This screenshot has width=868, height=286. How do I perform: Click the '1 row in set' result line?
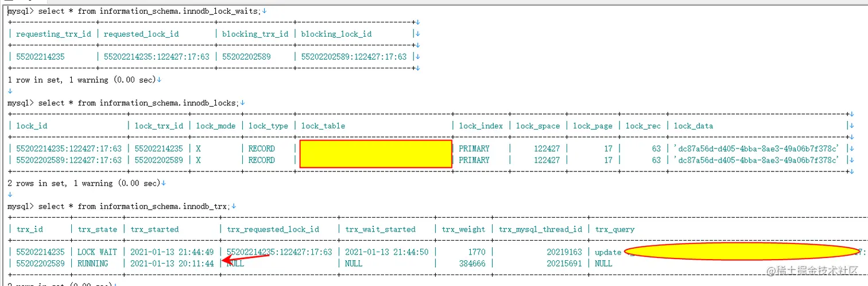pyautogui.click(x=82, y=80)
